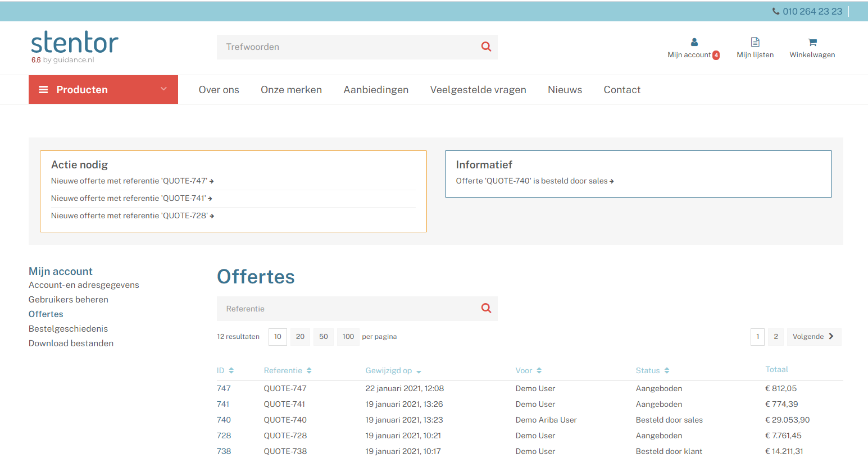Open the Aanbiedingen menu item
Screen dimensions: 868x463
pos(376,90)
